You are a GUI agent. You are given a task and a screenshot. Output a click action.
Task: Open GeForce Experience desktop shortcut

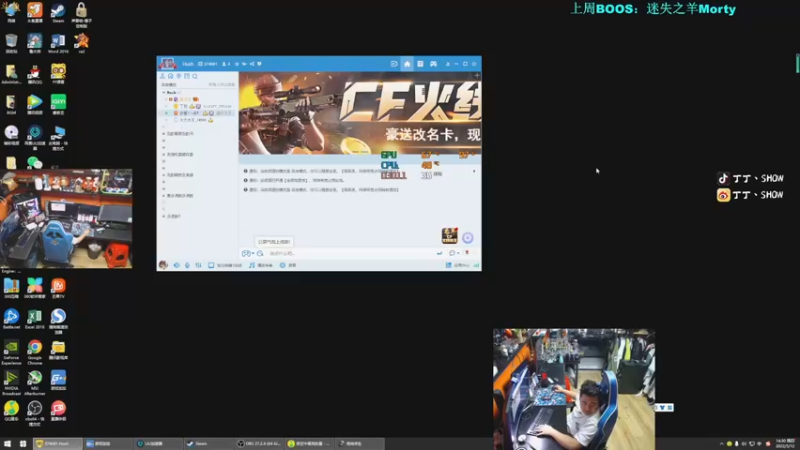click(11, 352)
